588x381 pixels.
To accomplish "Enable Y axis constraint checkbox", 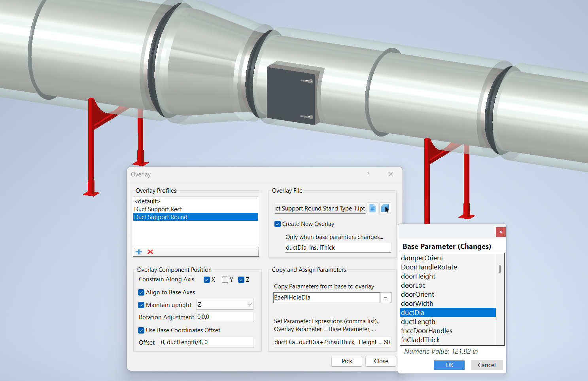I will [x=225, y=280].
